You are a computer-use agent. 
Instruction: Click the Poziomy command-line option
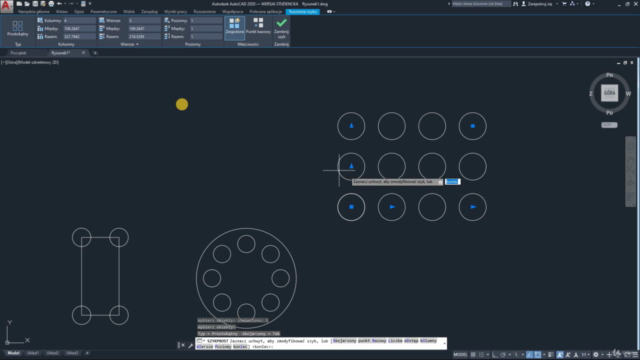(x=222, y=347)
